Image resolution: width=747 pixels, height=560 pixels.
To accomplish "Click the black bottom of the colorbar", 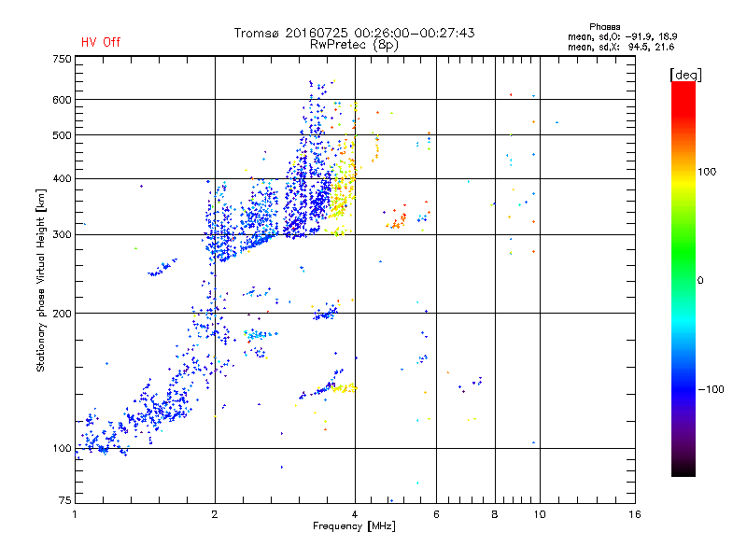I will (x=684, y=469).
